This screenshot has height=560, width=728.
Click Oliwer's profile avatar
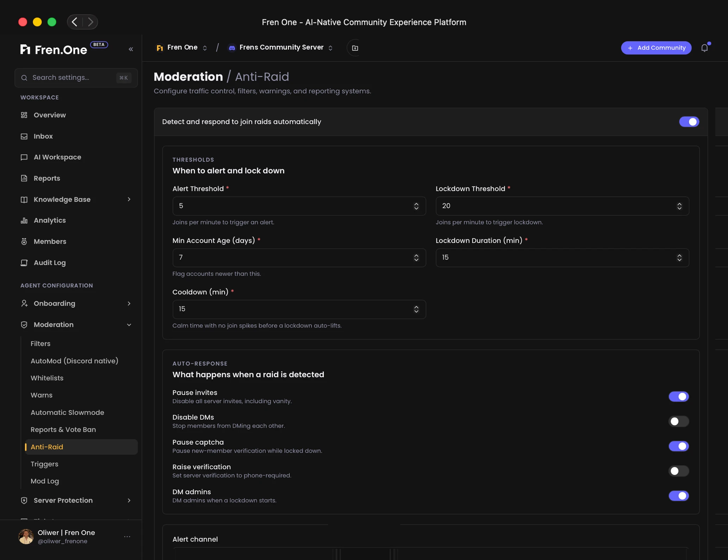[26, 537]
